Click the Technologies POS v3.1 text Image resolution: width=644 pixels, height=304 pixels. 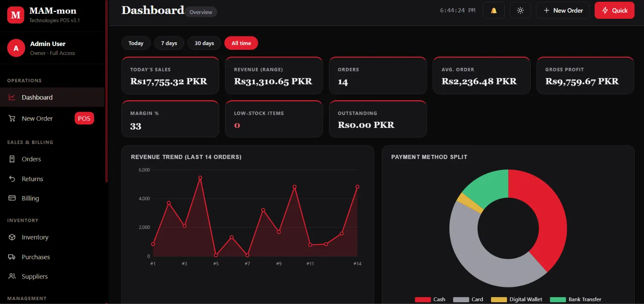point(55,20)
